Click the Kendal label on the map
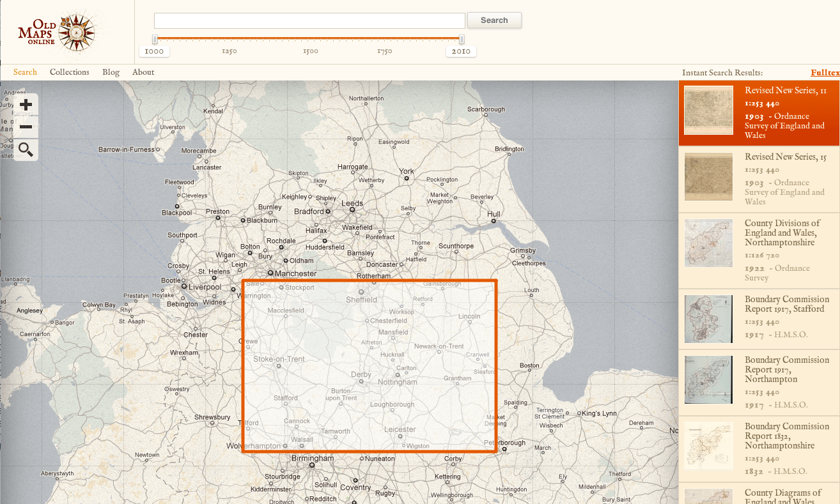 (213, 111)
